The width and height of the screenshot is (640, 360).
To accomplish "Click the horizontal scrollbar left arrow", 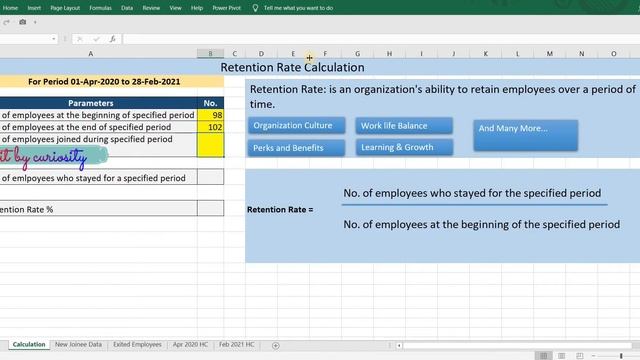I will point(399,346).
